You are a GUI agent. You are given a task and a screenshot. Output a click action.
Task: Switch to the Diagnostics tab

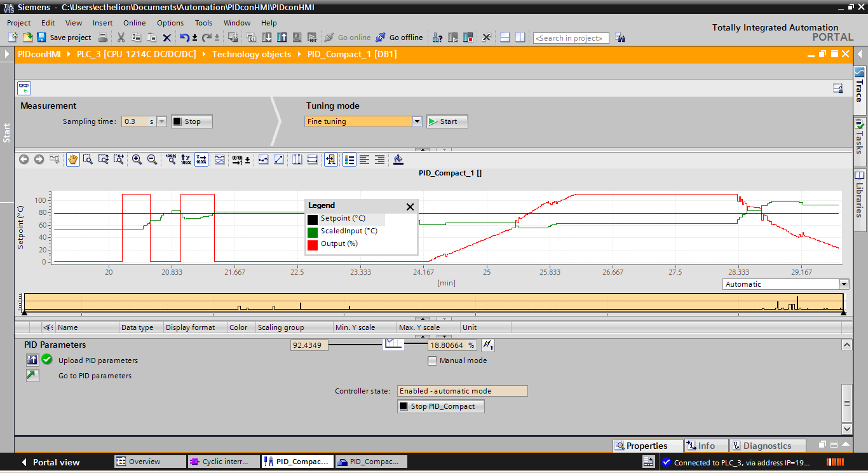click(768, 446)
